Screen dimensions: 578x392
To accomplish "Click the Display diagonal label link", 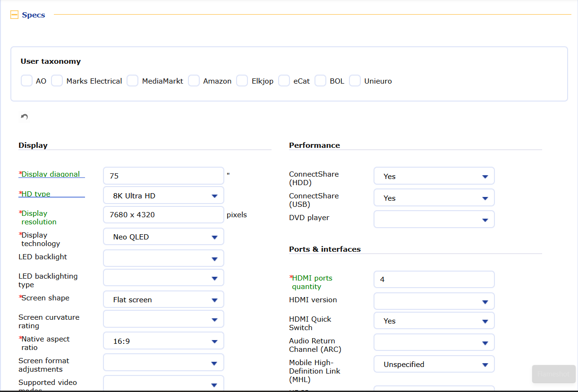I will [x=51, y=174].
